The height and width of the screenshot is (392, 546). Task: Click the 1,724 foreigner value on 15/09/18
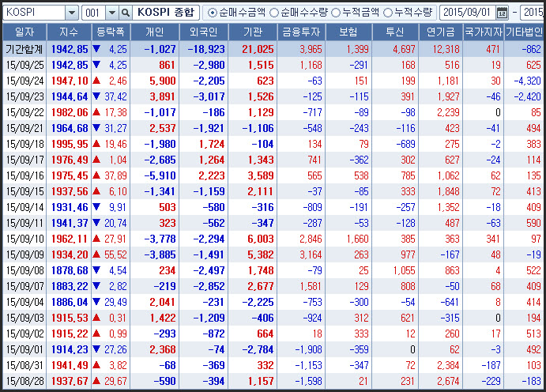212,144
